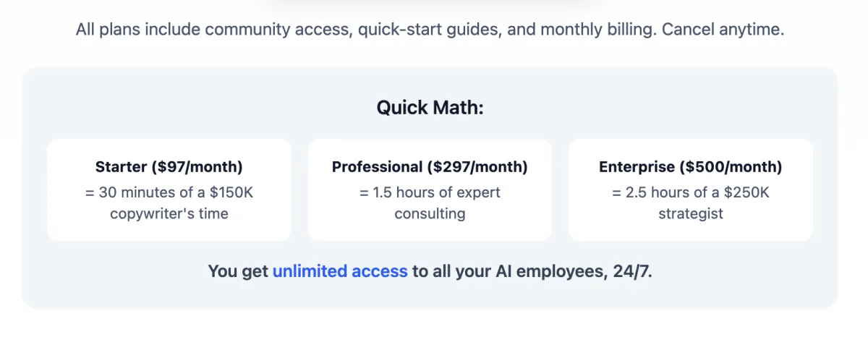
Task: Click the "You get" text before the link
Action: click(x=238, y=271)
